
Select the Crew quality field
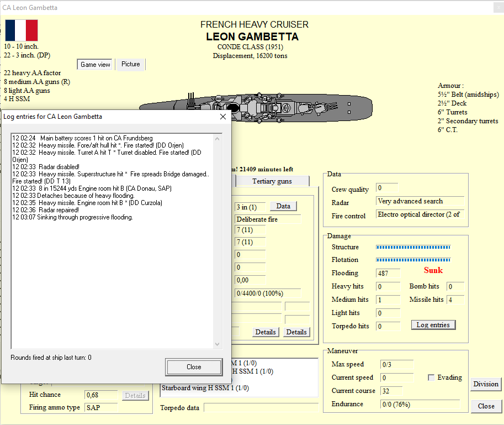pyautogui.click(x=387, y=188)
